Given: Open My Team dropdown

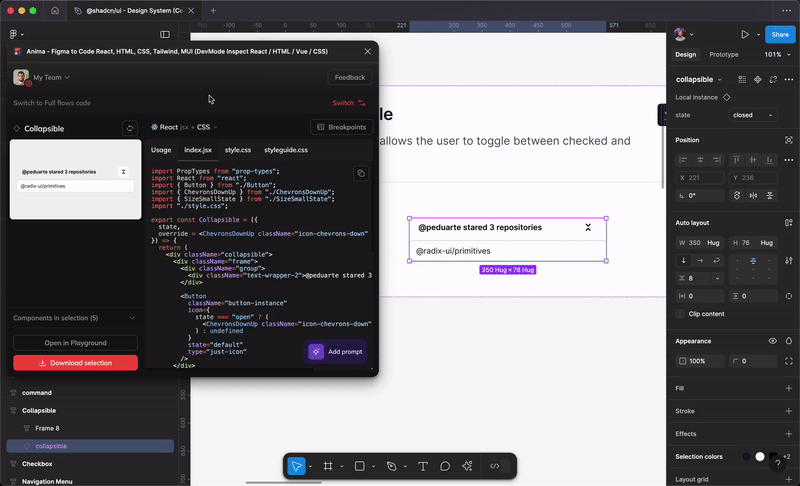Looking at the screenshot, I should coord(52,78).
